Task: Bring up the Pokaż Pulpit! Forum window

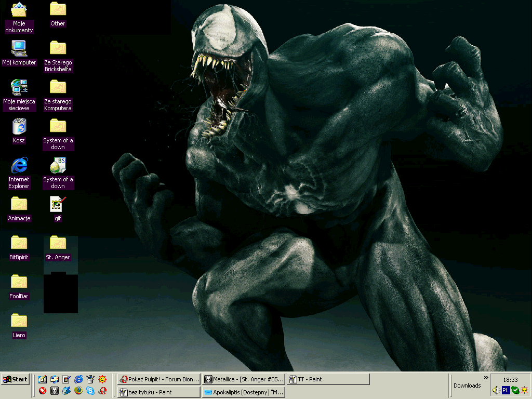Action: tap(158, 379)
